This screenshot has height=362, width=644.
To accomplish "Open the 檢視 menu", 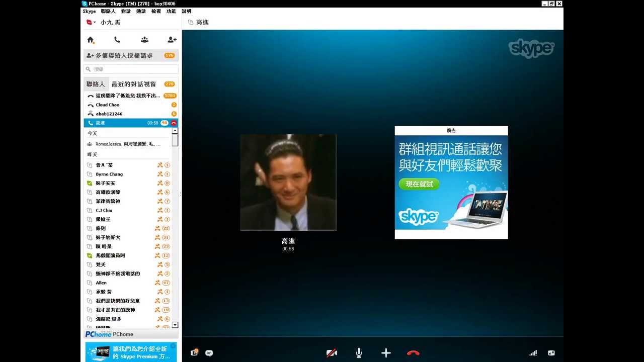I will (x=156, y=11).
